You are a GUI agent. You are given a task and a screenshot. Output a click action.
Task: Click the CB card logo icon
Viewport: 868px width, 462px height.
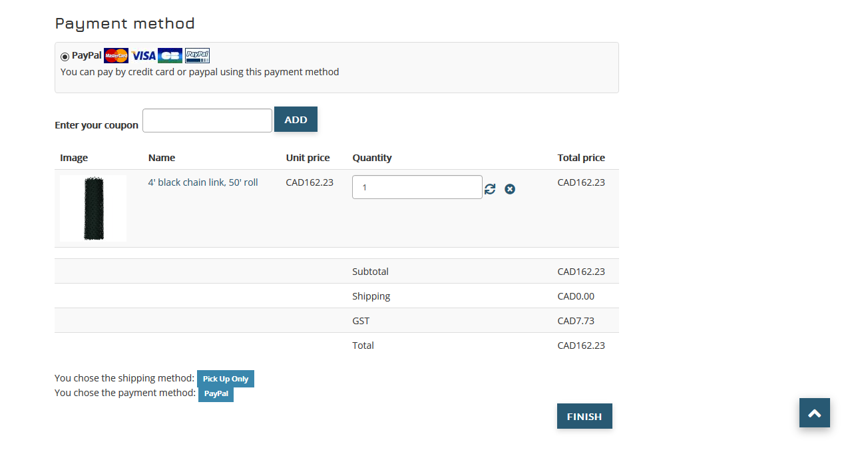tap(170, 56)
